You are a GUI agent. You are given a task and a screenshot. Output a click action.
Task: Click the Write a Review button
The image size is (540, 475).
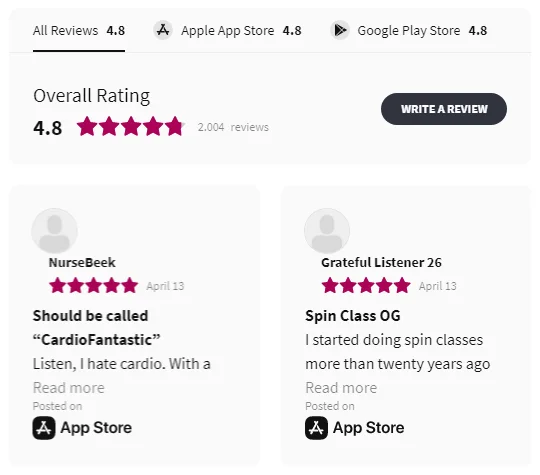click(444, 109)
